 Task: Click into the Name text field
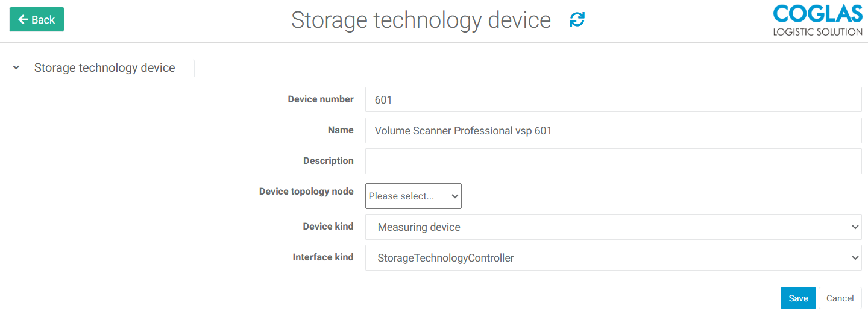click(613, 130)
